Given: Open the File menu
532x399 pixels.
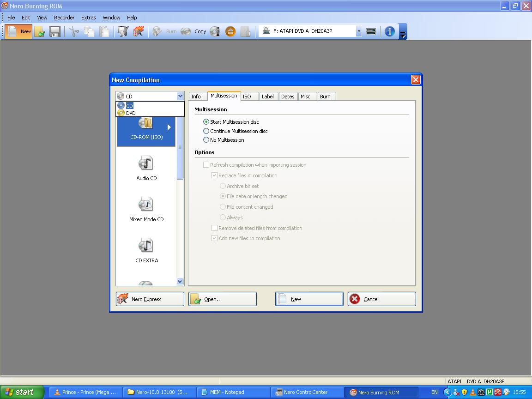Looking at the screenshot, I should click(11, 18).
